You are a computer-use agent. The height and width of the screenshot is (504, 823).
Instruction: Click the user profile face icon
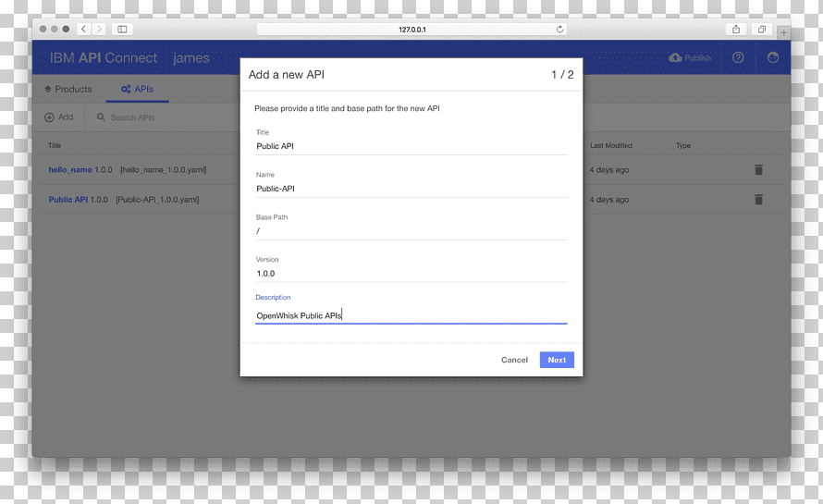[773, 57]
